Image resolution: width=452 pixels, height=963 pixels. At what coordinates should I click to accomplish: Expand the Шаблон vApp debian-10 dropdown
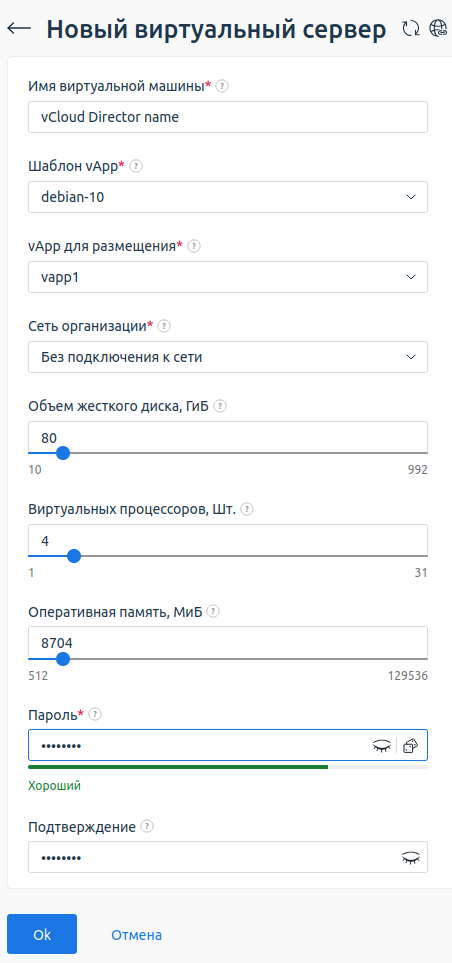[228, 197]
